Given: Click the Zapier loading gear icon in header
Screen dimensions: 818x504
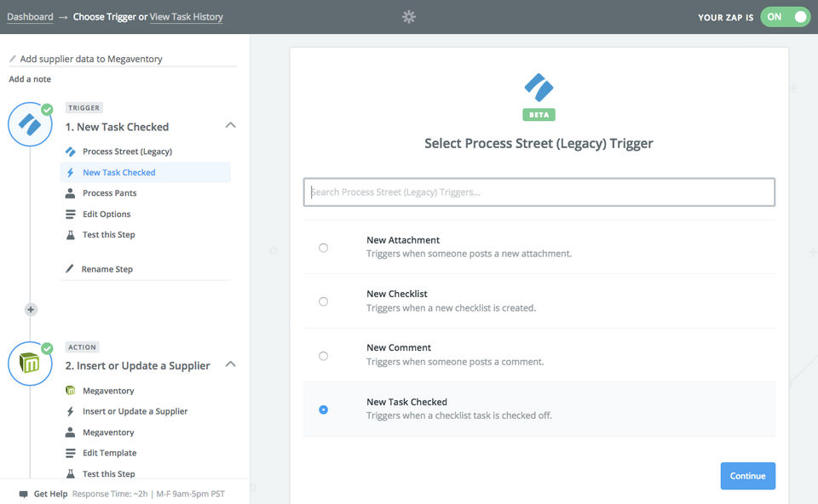Looking at the screenshot, I should [409, 16].
